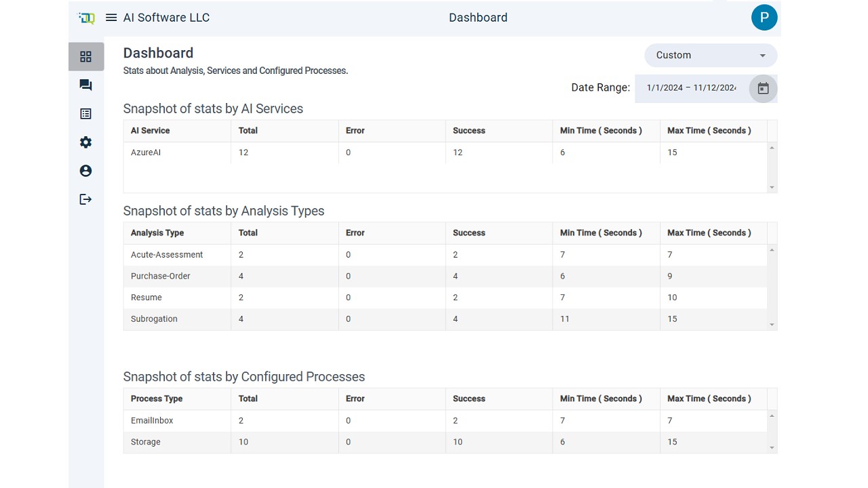The width and height of the screenshot is (868, 488).
Task: Open the chat messages sidebar icon
Action: [x=85, y=85]
